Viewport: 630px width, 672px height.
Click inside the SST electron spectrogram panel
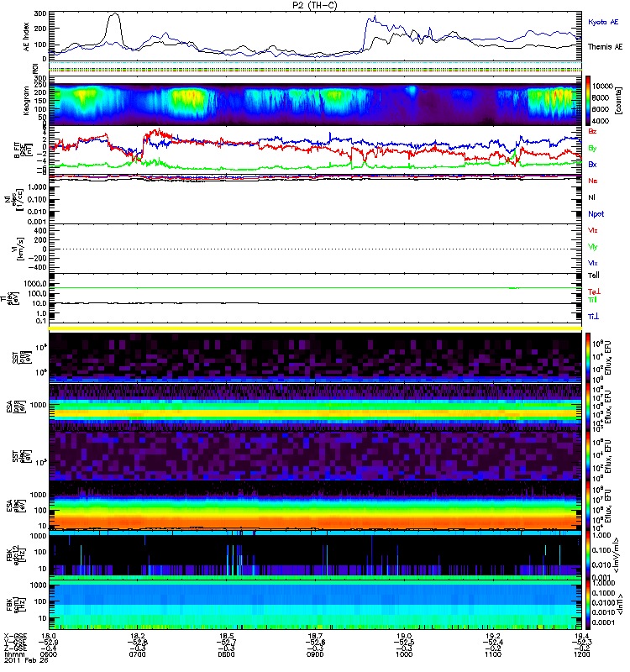click(315, 455)
